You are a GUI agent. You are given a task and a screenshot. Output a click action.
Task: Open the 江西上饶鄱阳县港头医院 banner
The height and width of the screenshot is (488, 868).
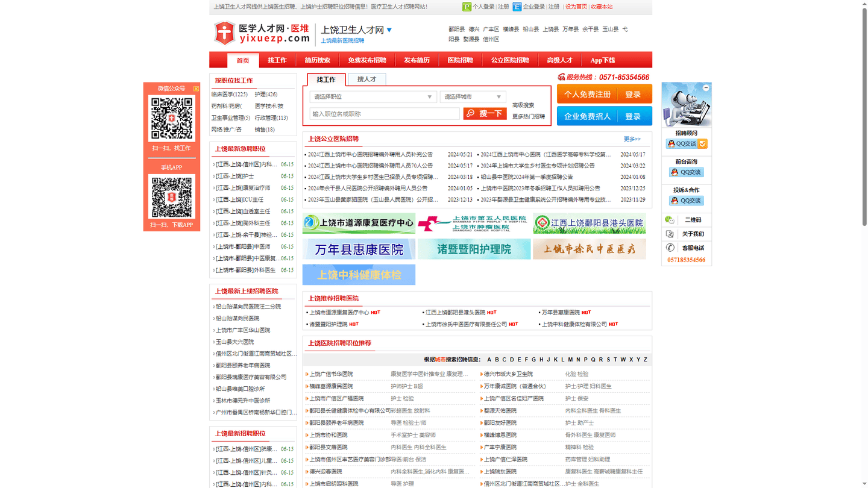(x=590, y=224)
